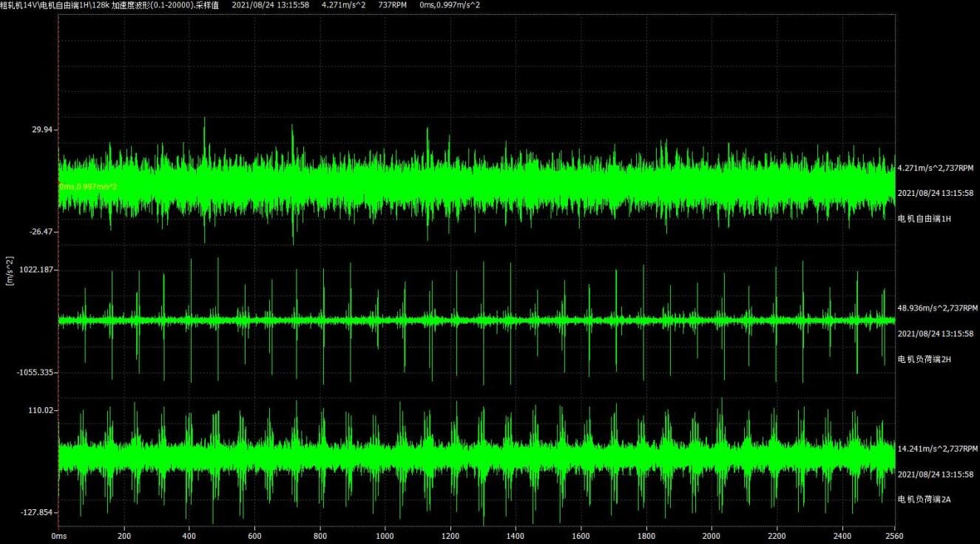Click the [m/s^2] unit label on the y-axis
Screen dimensions: 980x544
pos(10,270)
